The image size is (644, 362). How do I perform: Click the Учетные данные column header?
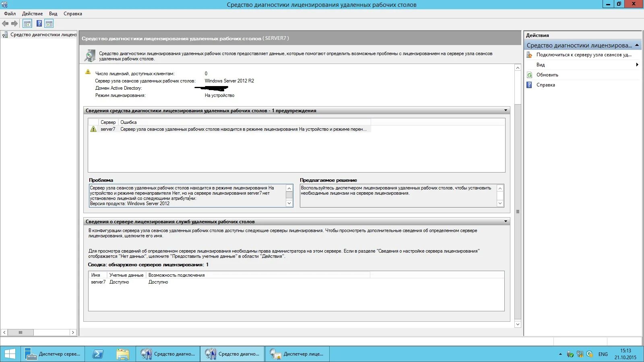coord(126,275)
